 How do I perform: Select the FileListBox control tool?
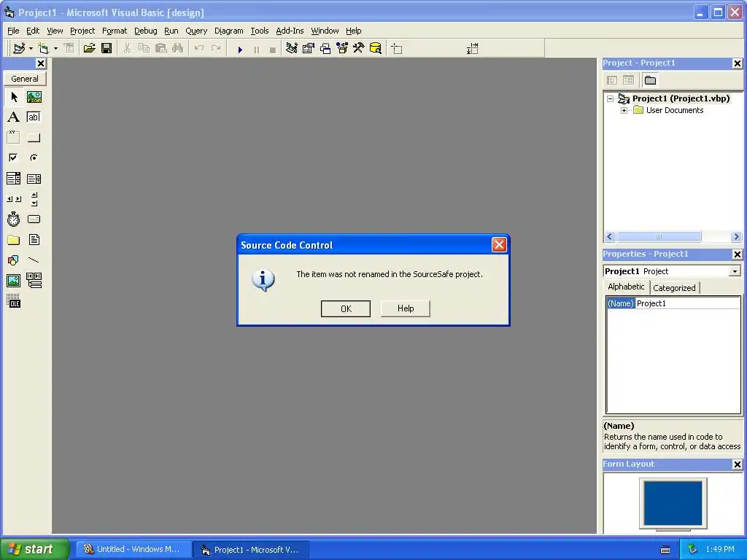coord(34,239)
